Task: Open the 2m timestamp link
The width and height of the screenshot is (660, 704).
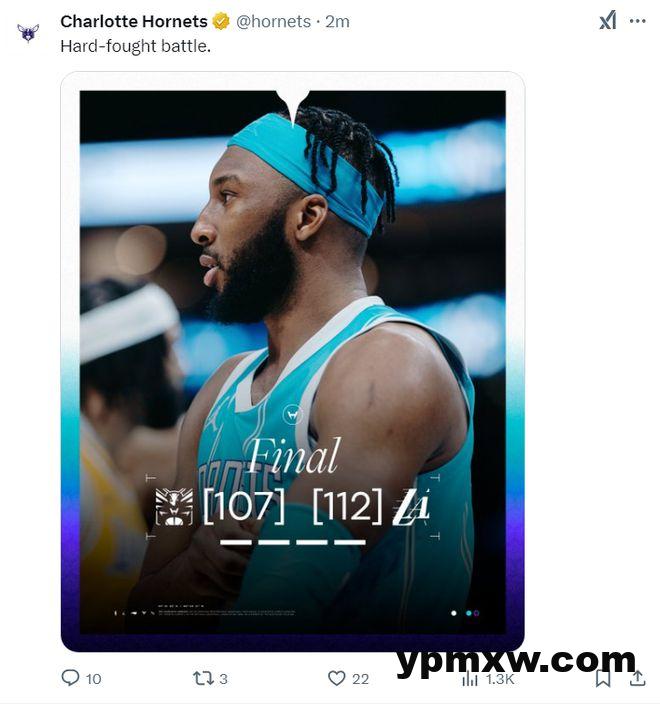Action: [x=337, y=21]
